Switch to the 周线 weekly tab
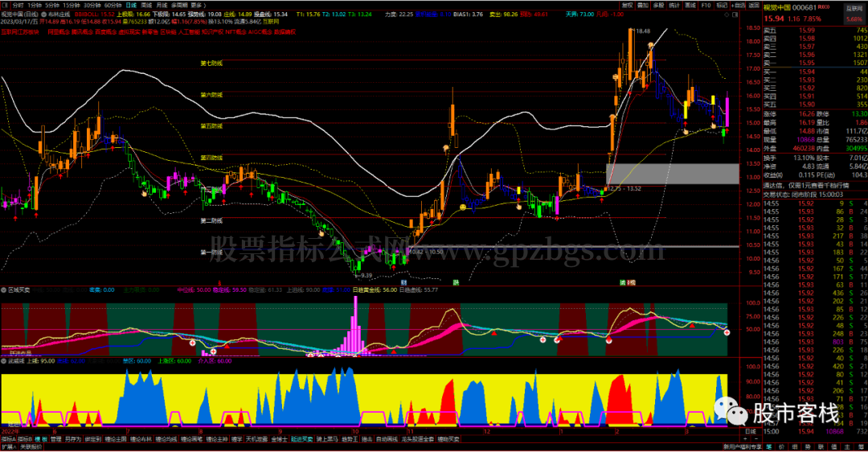 [x=147, y=4]
